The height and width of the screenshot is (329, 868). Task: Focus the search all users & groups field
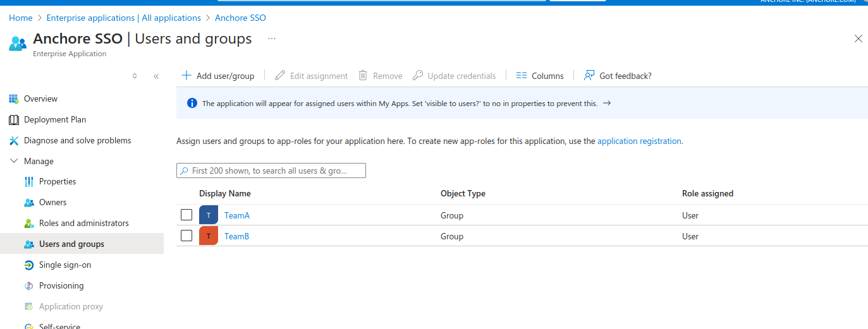coord(271,170)
